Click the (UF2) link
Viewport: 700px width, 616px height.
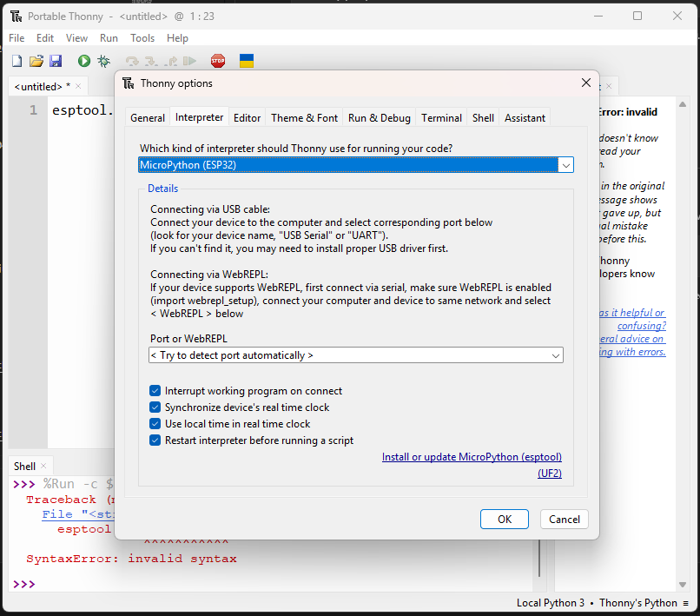(x=550, y=474)
